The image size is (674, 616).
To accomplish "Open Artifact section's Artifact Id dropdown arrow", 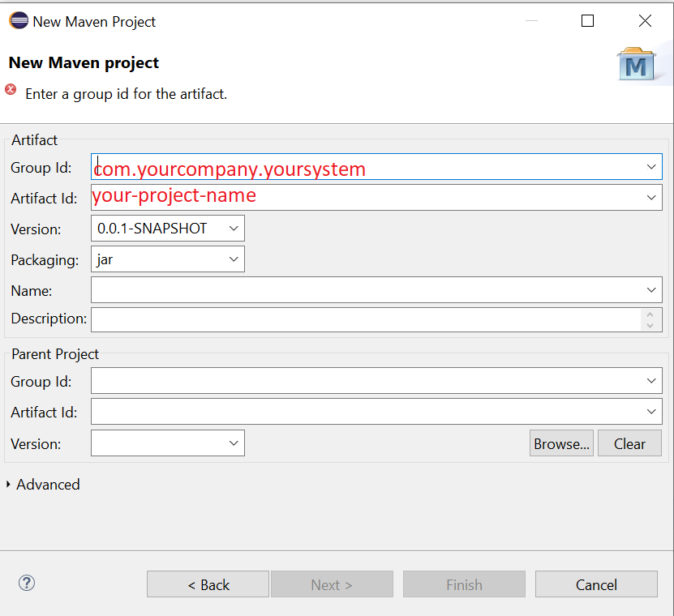I will tap(651, 198).
